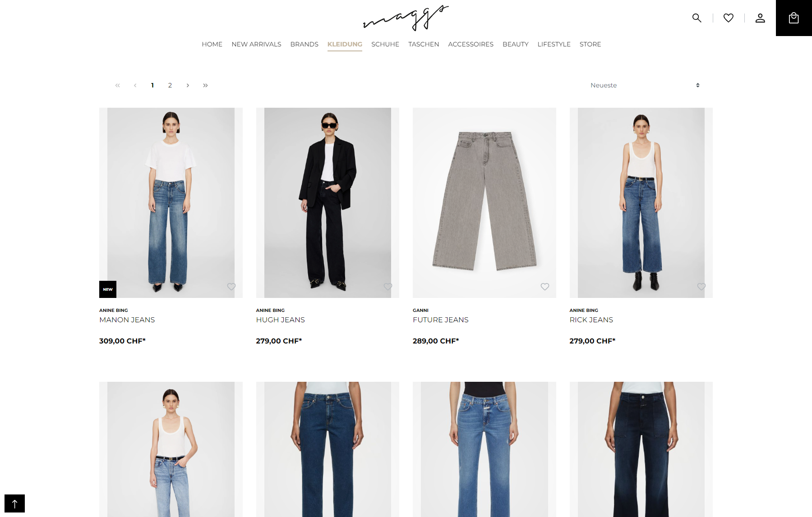Go to the next page arrow
Image resolution: width=812 pixels, height=517 pixels.
pyautogui.click(x=188, y=85)
